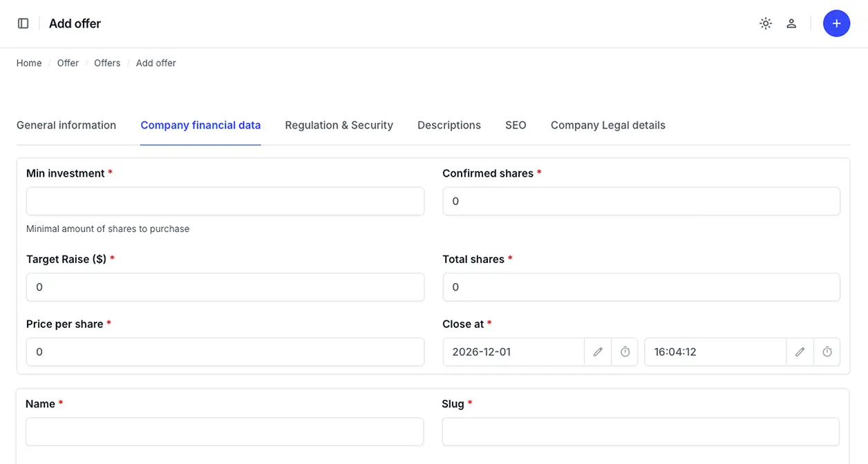868x464 pixels.
Task: Click the blue plus button
Action: [836, 23]
